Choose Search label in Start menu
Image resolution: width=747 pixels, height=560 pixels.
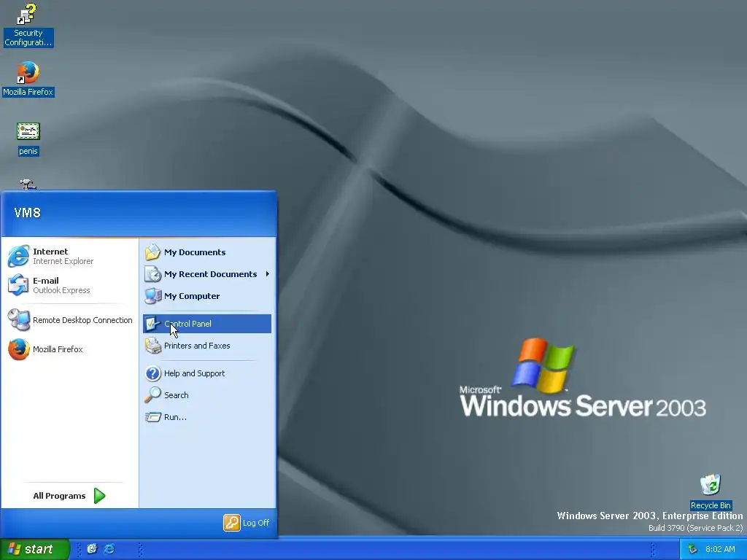click(177, 395)
